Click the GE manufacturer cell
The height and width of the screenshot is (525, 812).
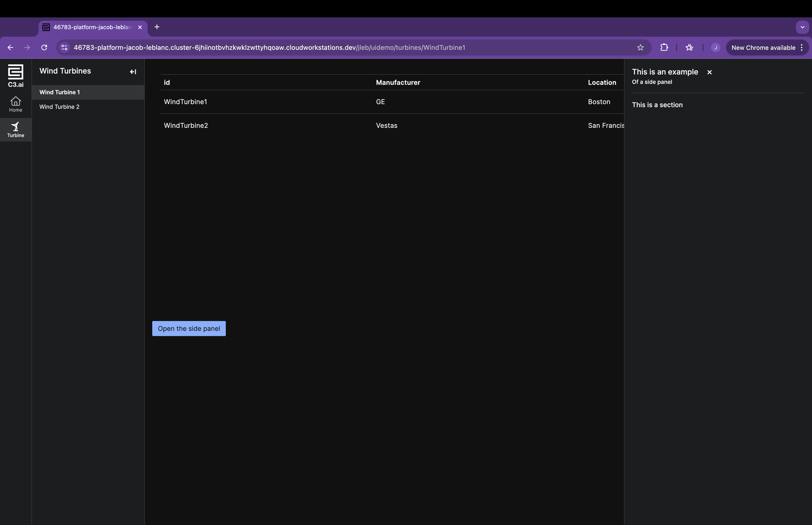point(380,102)
